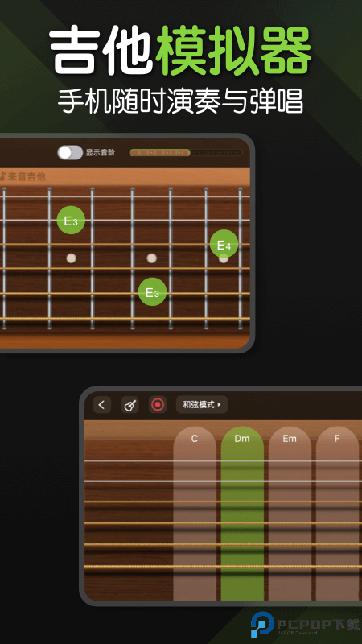Tap the back arrow button
This screenshot has height=644, width=362.
pyautogui.click(x=102, y=405)
